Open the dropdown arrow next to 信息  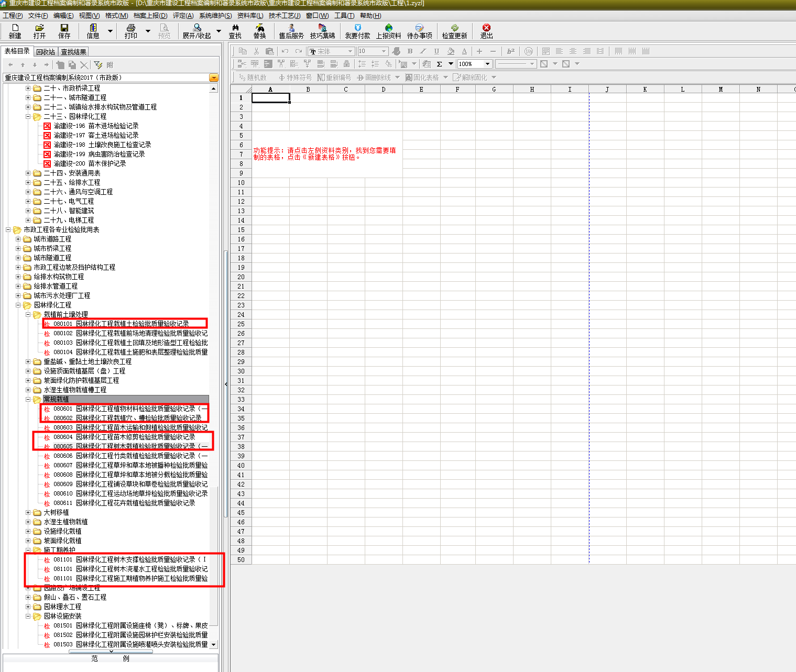[110, 31]
